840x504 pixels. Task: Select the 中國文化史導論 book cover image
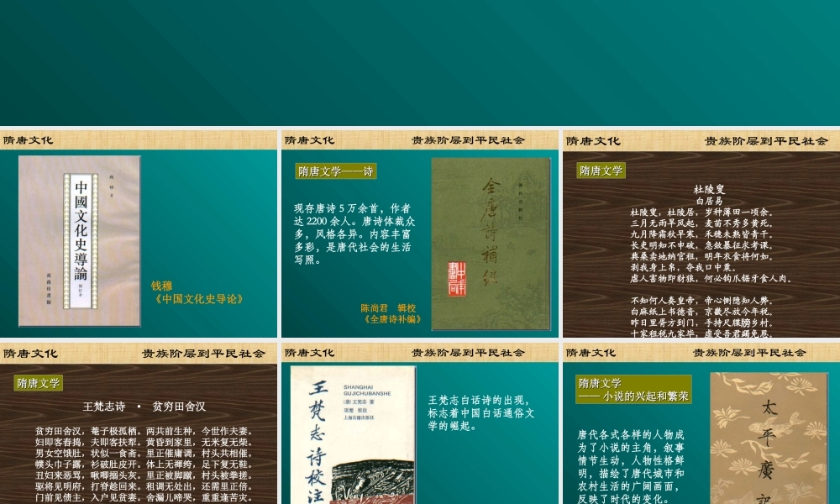[80, 244]
